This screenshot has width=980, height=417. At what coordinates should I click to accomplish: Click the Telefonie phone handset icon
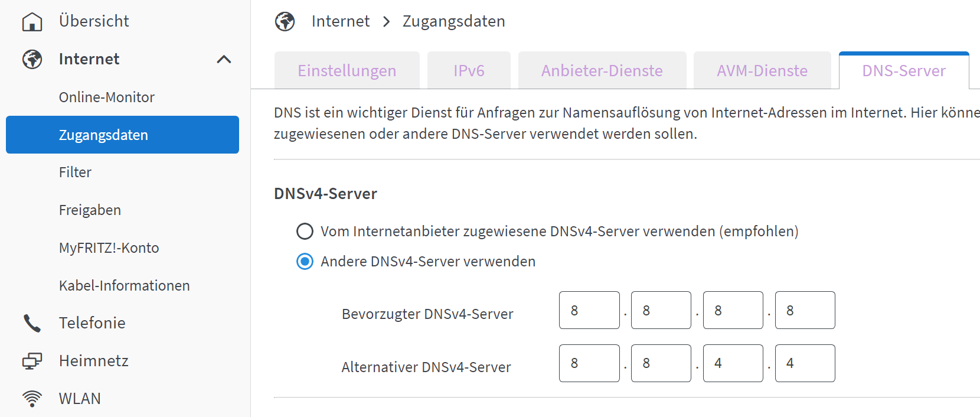point(32,323)
